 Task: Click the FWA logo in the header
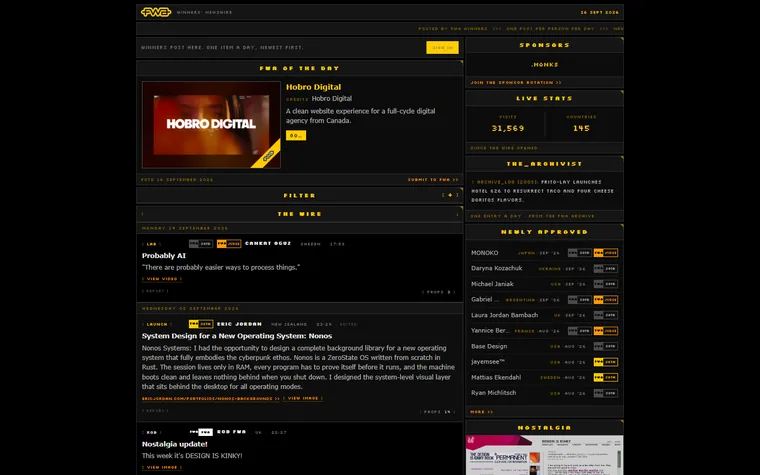click(156, 12)
